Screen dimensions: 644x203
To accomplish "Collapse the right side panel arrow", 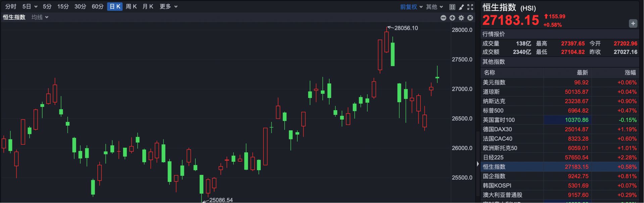I will [x=478, y=164].
